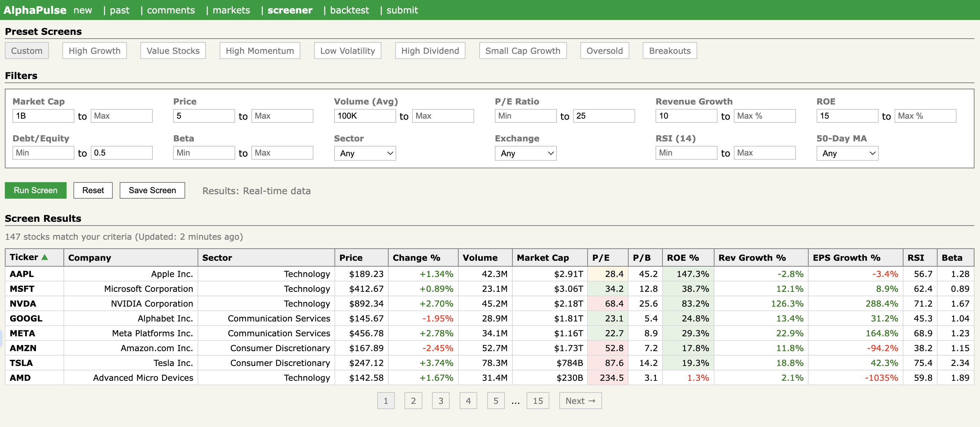Click the AlphaPulse logo link

pos(35,10)
